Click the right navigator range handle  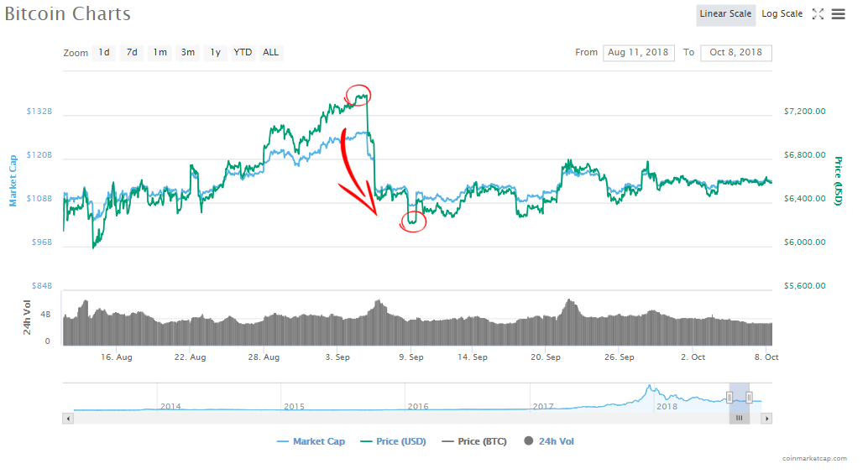click(x=749, y=397)
